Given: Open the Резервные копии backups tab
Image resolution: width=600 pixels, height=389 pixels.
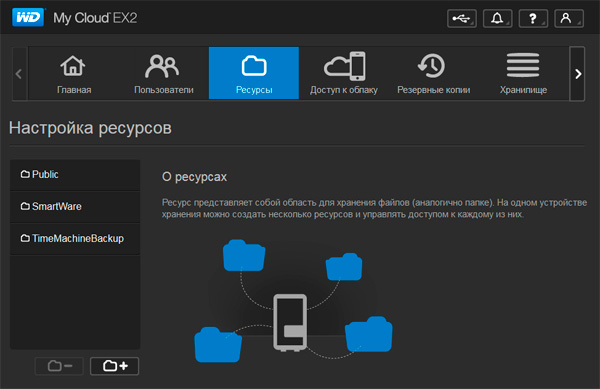Looking at the screenshot, I should pyautogui.click(x=434, y=73).
